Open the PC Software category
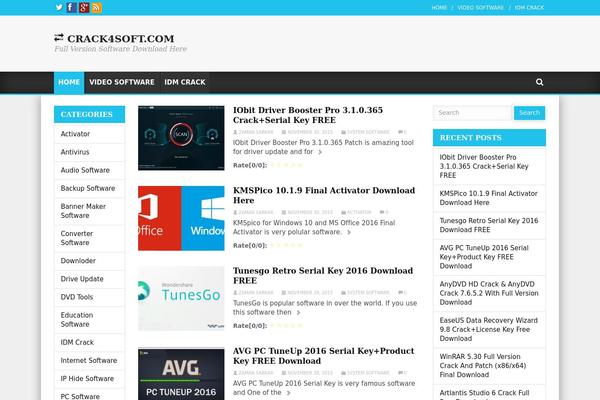 (80, 397)
